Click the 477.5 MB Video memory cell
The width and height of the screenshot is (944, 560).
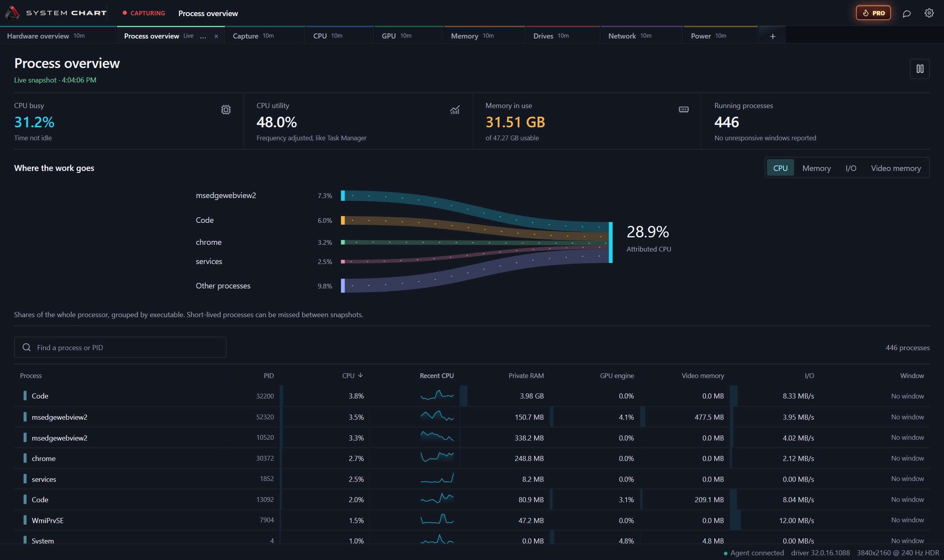709,417
